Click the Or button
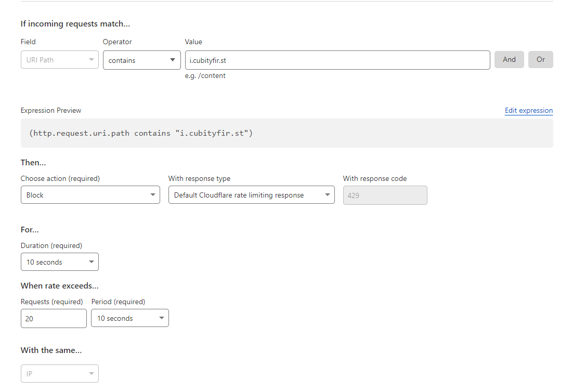 (x=540, y=59)
